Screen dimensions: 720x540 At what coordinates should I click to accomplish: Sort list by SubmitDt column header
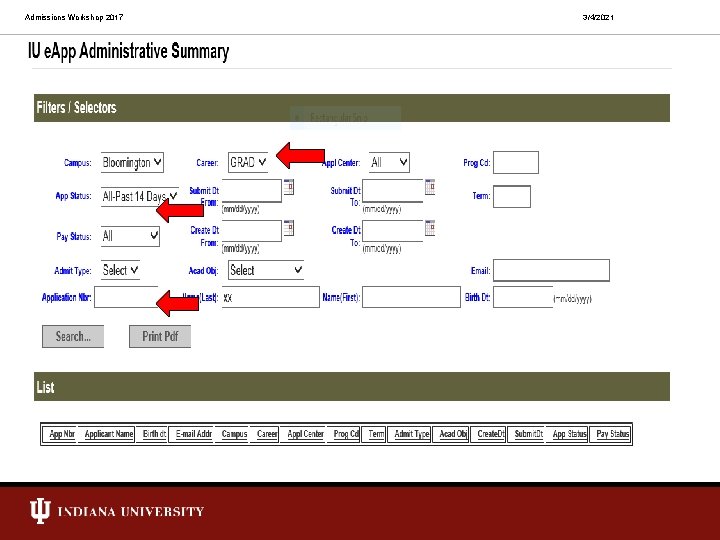[x=529, y=434]
